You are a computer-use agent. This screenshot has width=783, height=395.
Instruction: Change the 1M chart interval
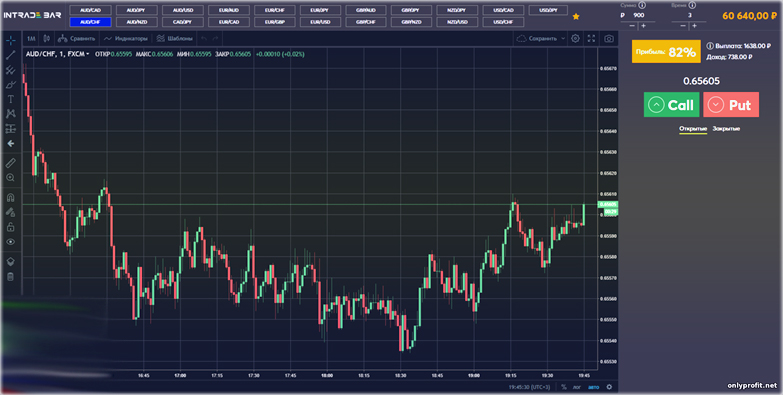click(x=31, y=38)
